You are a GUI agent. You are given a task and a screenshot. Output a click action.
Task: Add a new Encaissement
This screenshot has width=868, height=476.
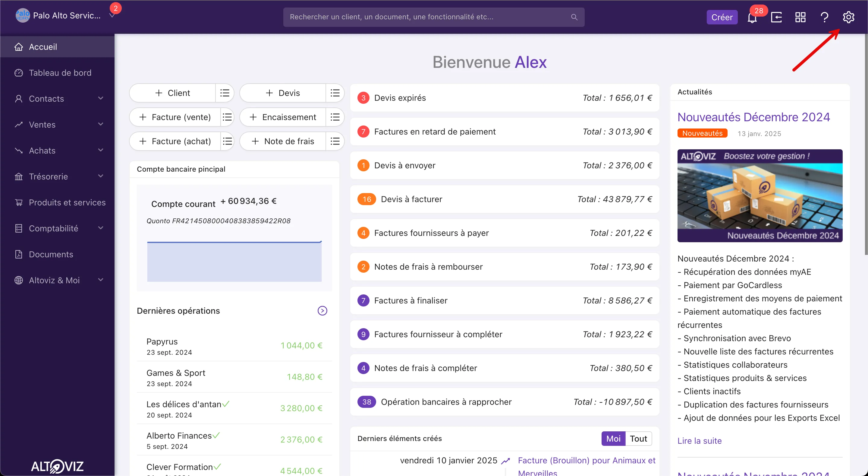[283, 117]
